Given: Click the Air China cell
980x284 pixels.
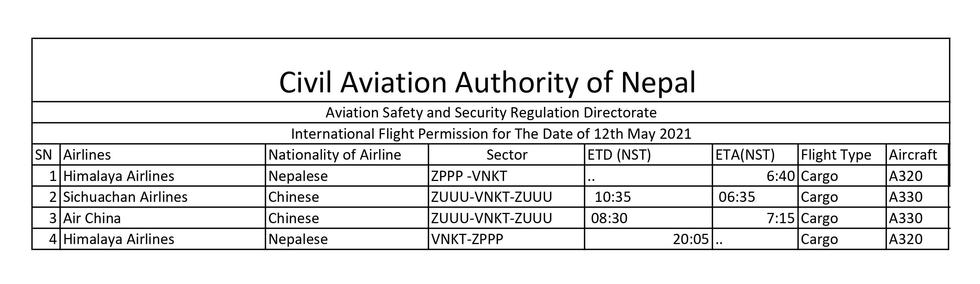Looking at the screenshot, I should tap(92, 219).
